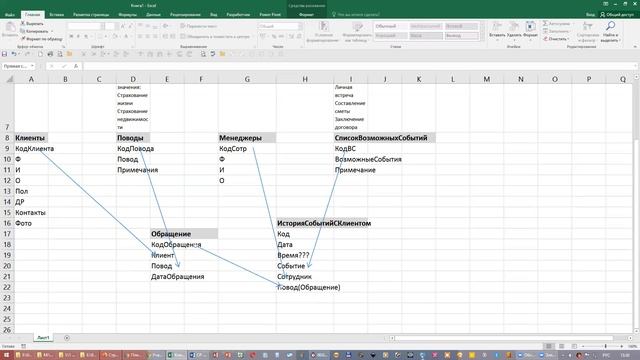The width and height of the screenshot is (640, 360).
Task: Open the font name dropdown
Action: pyautogui.click(x=103, y=26)
